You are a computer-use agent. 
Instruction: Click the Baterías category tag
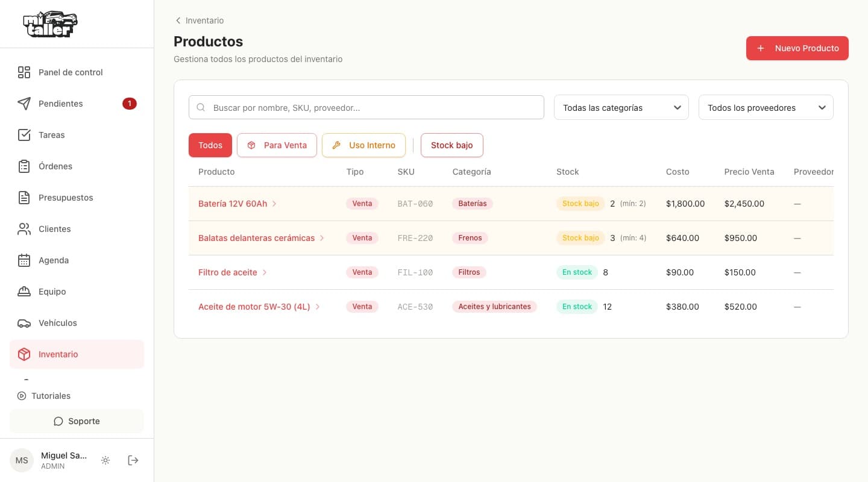click(473, 204)
